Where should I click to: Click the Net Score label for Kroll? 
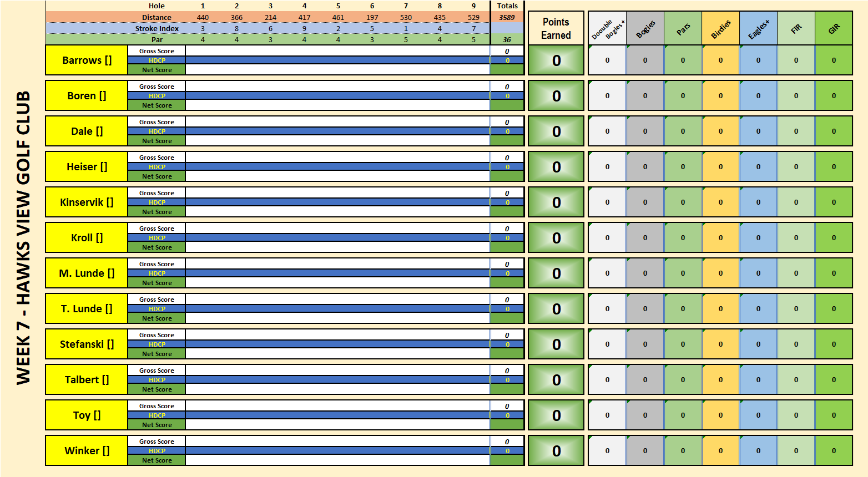157,247
